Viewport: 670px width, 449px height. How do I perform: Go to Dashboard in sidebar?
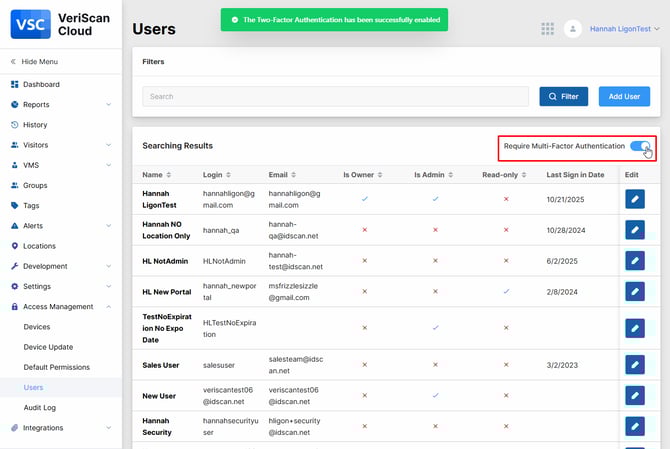tap(41, 85)
